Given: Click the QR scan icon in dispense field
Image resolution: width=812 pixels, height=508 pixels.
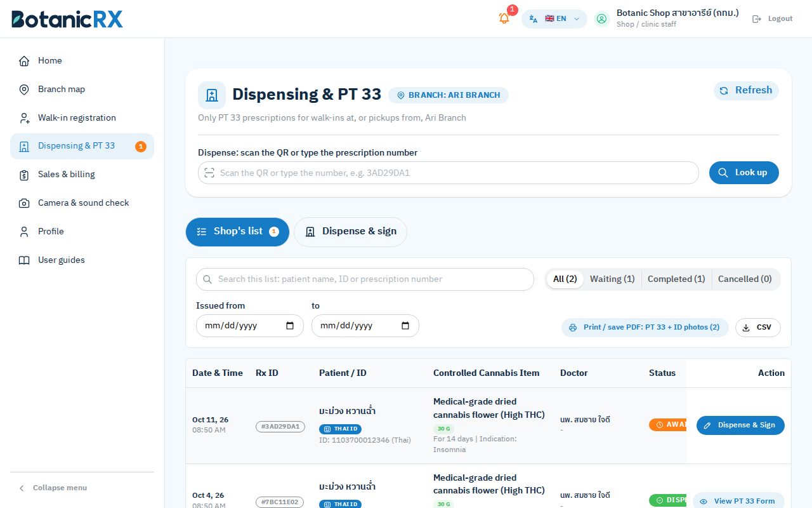Looking at the screenshot, I should (209, 173).
